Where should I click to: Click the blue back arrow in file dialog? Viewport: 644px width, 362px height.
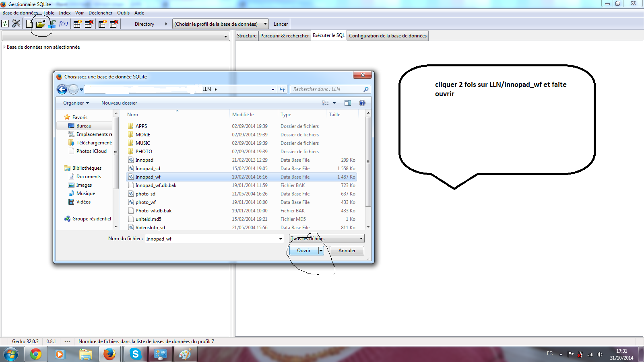(62, 89)
